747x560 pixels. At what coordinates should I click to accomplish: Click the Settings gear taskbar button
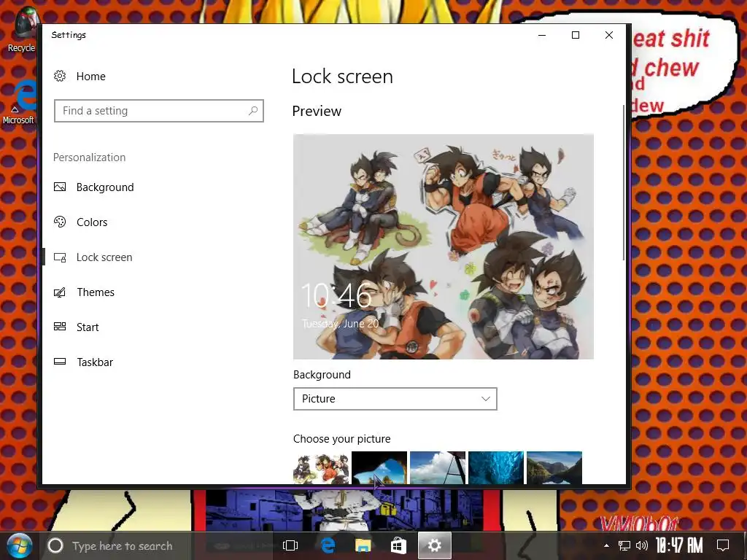click(x=435, y=545)
